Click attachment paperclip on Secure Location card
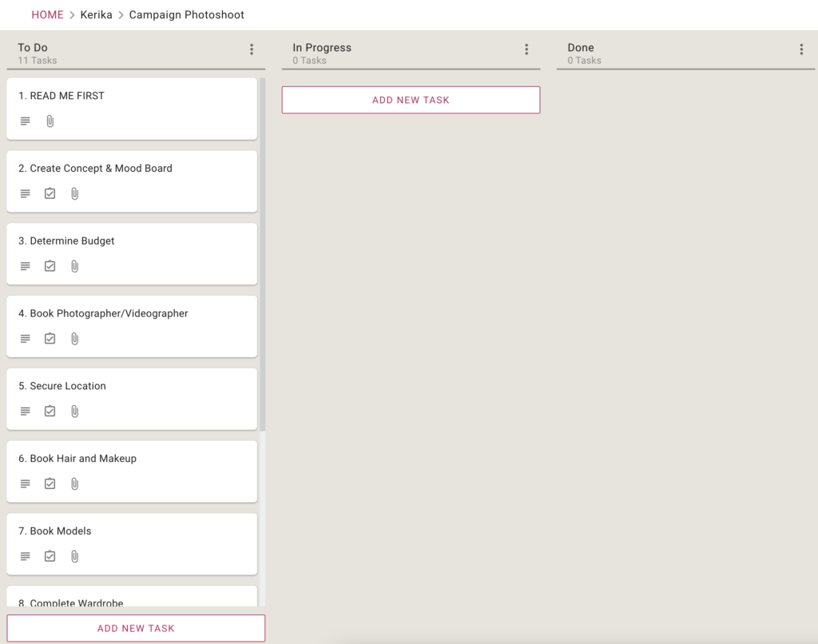Viewport: 818px width, 644px height. (75, 411)
